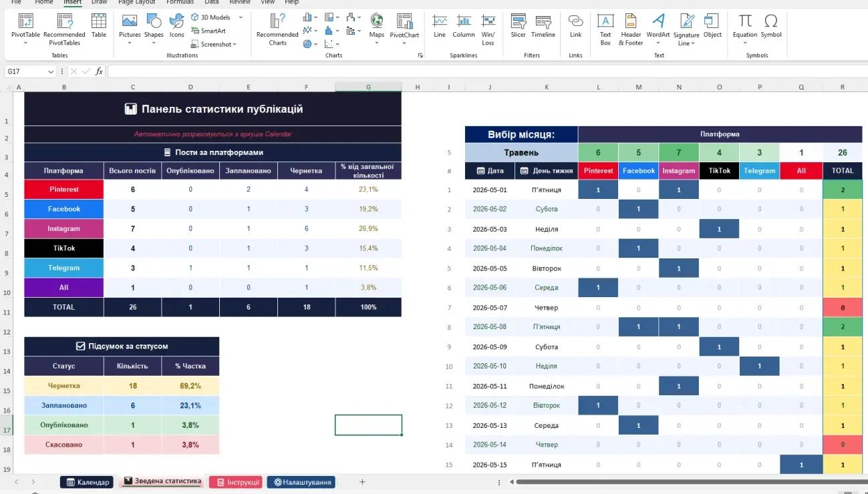Add a new sheet with plus button
This screenshot has width=868, height=494.
click(362, 482)
